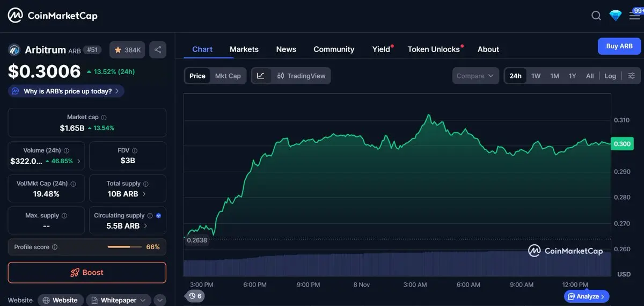Image resolution: width=644 pixels, height=306 pixels.
Task: Set chart range to All
Action: click(x=590, y=76)
